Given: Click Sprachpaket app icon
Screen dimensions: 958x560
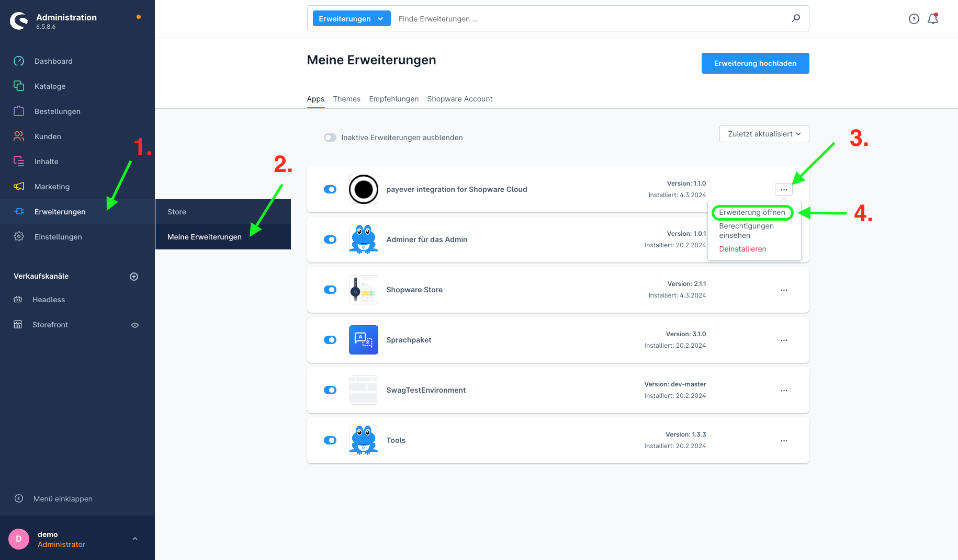Looking at the screenshot, I should pos(364,340).
